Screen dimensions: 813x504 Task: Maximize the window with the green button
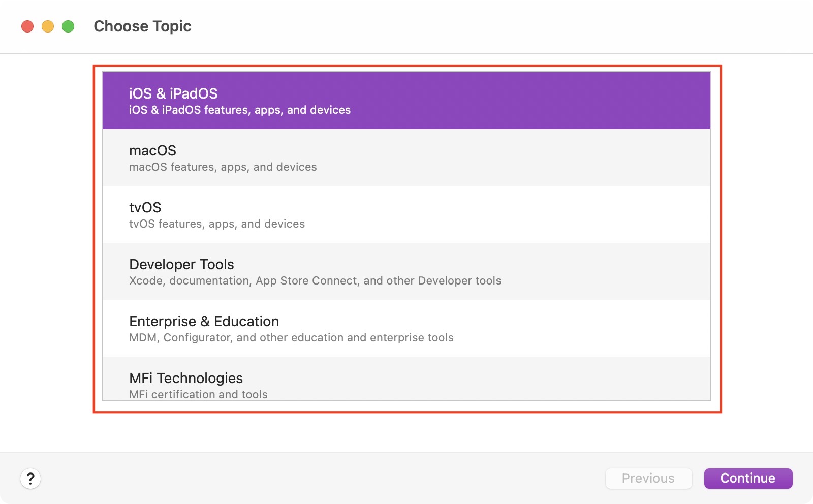(x=68, y=26)
